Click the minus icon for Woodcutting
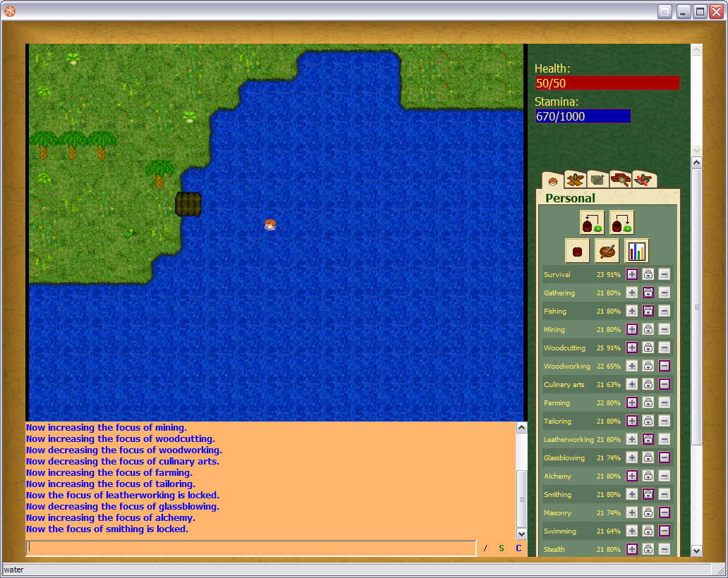 665,348
